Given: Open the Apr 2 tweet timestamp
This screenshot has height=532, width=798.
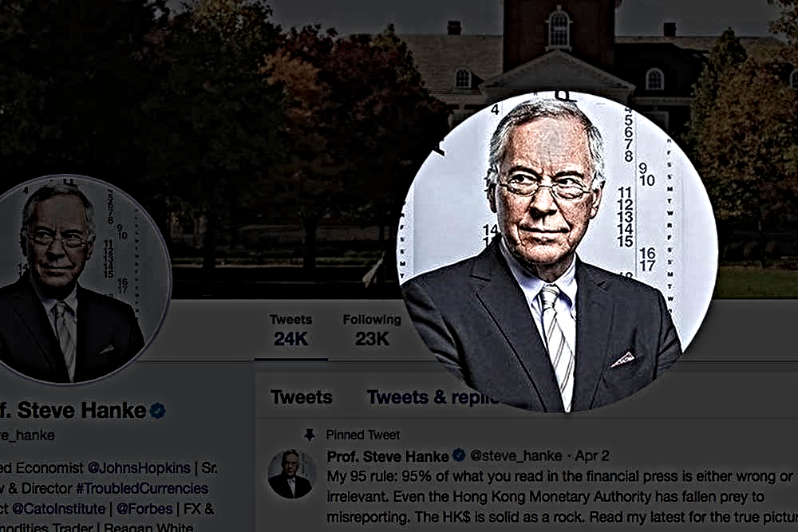Looking at the screenshot, I should [x=592, y=455].
